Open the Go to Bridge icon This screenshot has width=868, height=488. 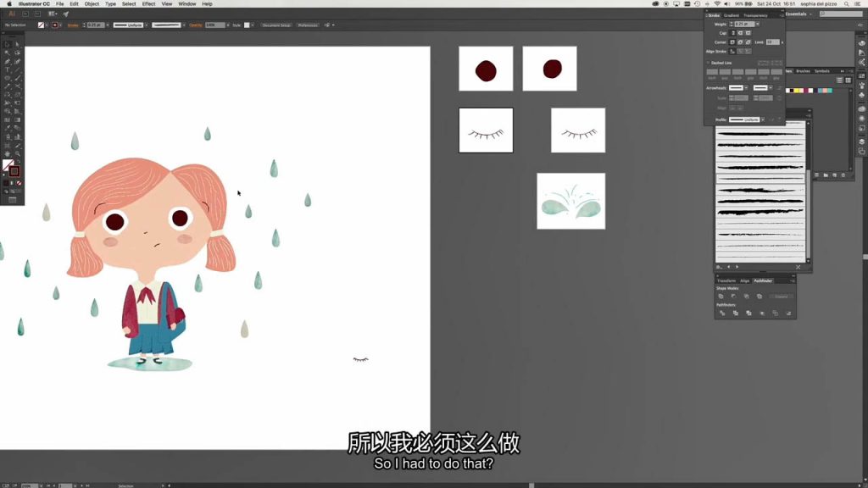[x=25, y=14]
